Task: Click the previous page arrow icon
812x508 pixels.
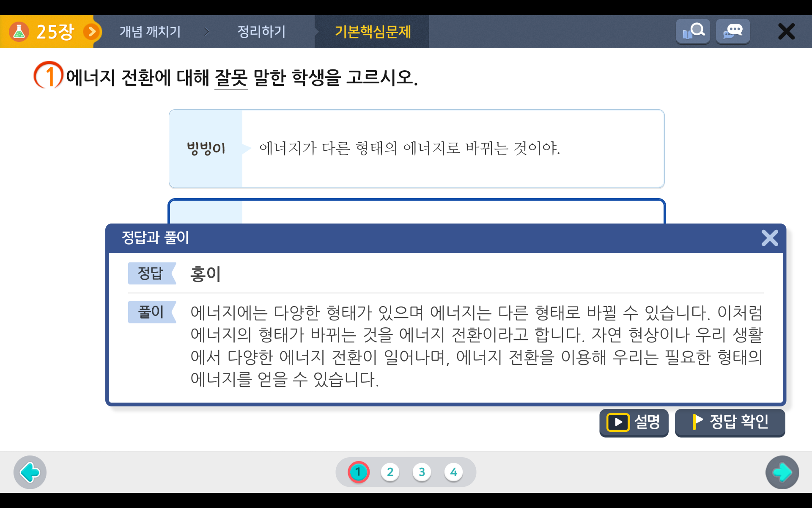Action: (x=30, y=472)
